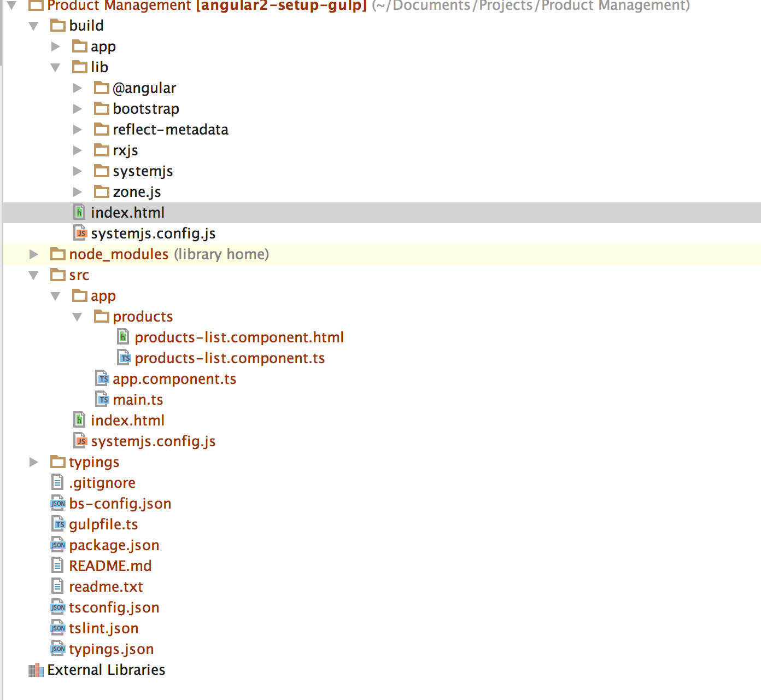Expand the @angular folder arrow
761x700 pixels.
[78, 88]
